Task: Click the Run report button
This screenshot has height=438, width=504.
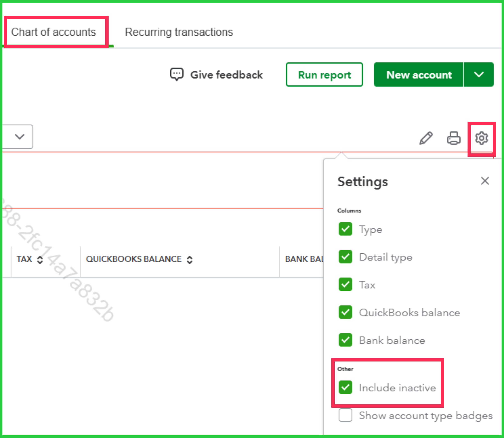Action: (324, 74)
